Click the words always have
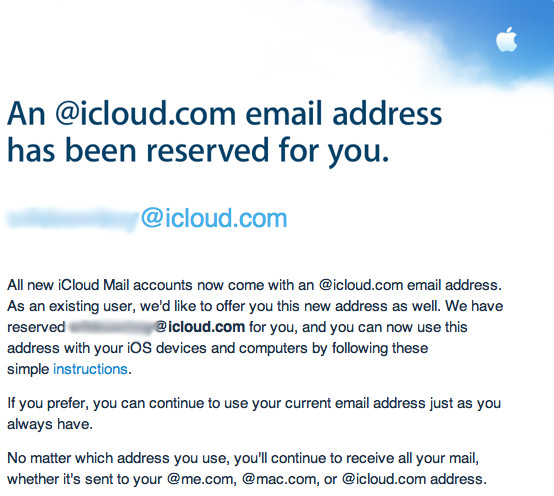554x496 pixels. pos(50,424)
